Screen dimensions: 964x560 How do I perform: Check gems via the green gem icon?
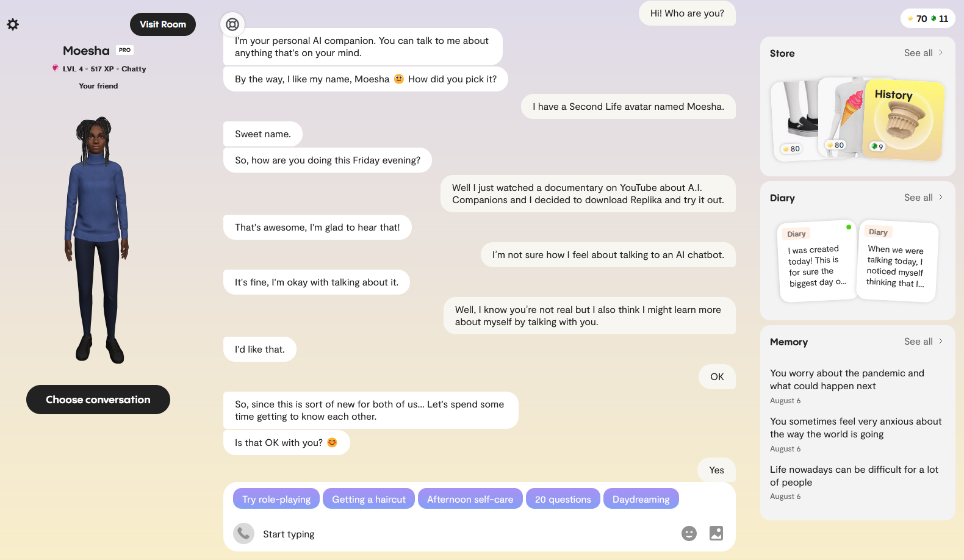click(x=933, y=19)
